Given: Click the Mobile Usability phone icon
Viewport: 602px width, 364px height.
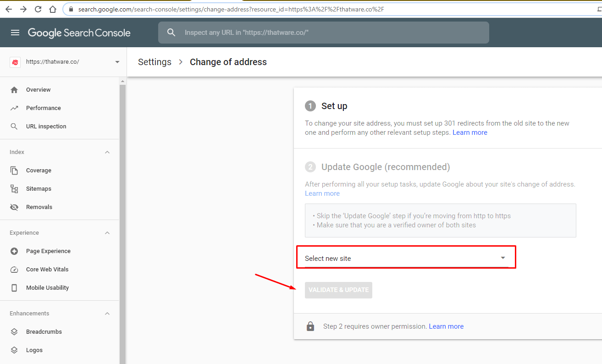Looking at the screenshot, I should 14,288.
